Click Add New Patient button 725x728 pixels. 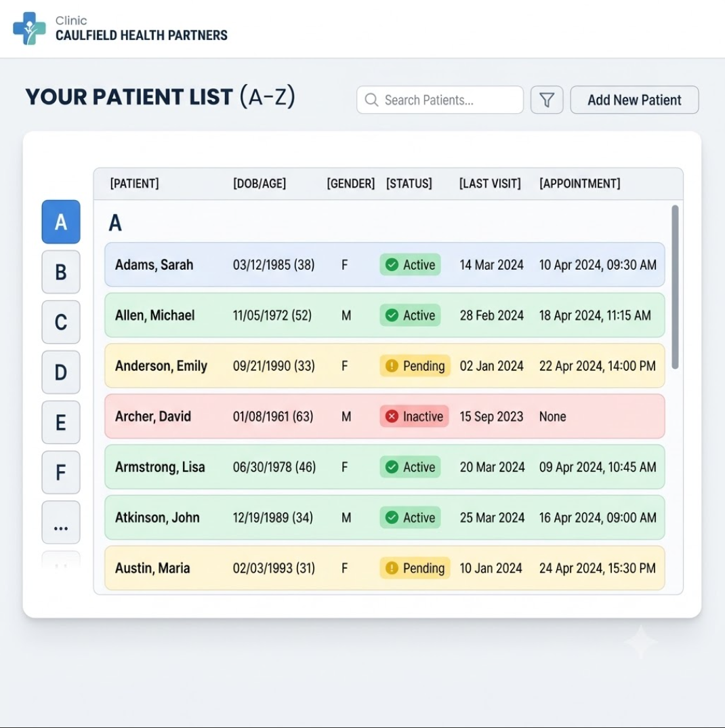[634, 100]
